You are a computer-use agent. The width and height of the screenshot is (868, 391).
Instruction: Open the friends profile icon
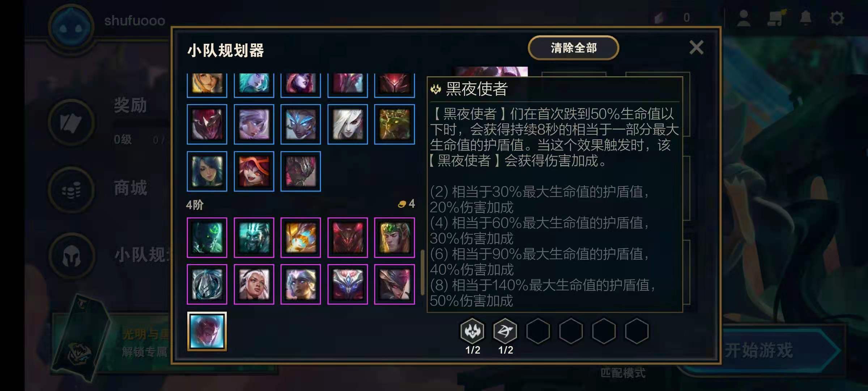tap(744, 18)
